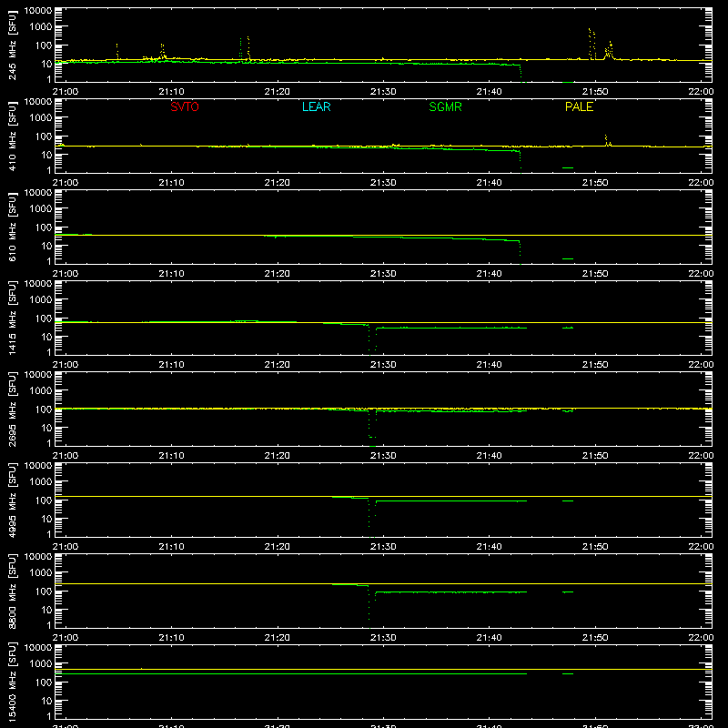Click 21:00 time label below 245 MHz plot
The height and width of the screenshot is (728, 728).
(x=66, y=92)
